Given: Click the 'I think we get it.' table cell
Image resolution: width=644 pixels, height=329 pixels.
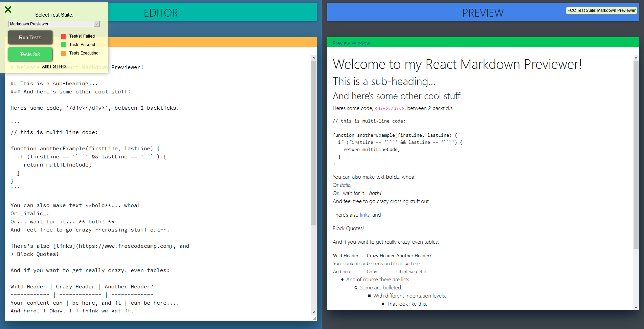Looking at the screenshot, I should (412, 272).
